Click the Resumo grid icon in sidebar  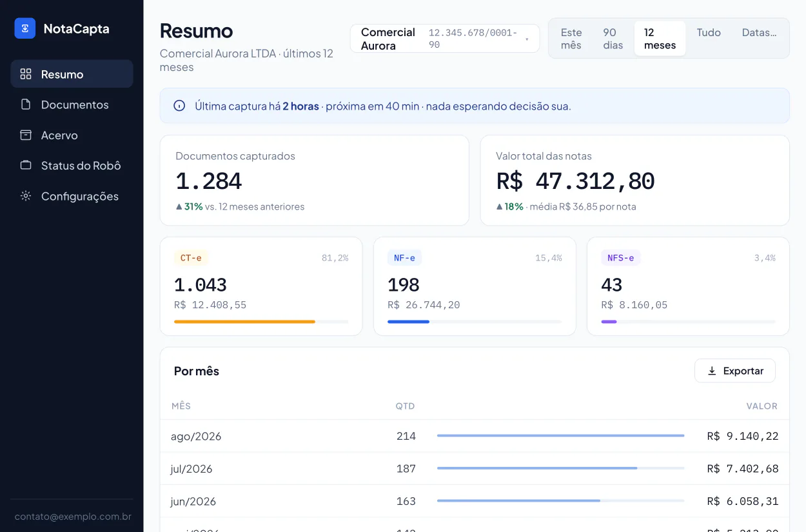[26, 74]
